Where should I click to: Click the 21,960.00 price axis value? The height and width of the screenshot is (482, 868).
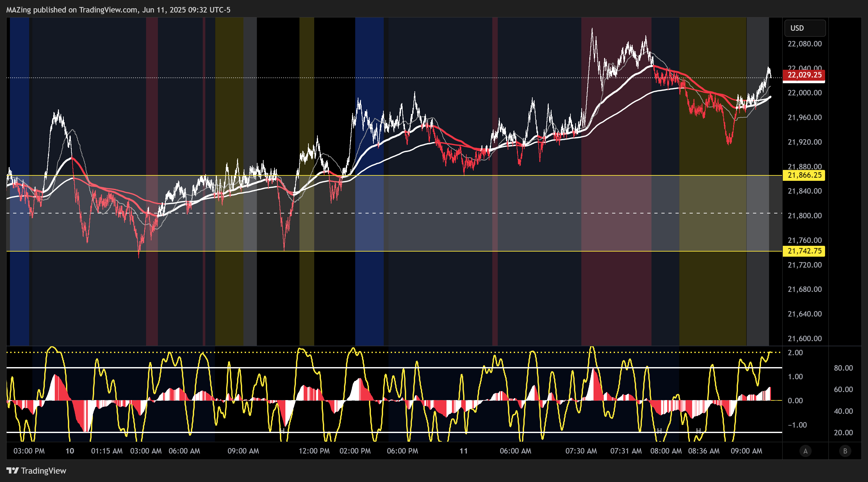[x=805, y=117]
